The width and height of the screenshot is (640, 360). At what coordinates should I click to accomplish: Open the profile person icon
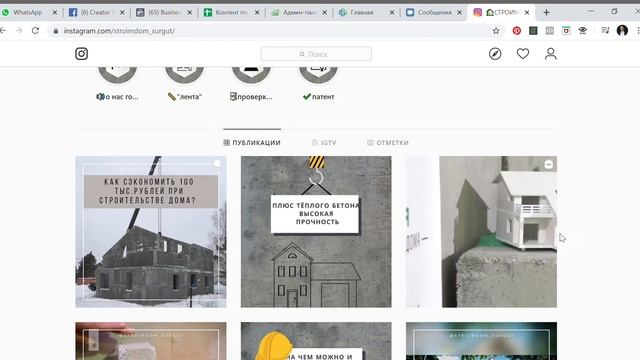click(x=551, y=54)
